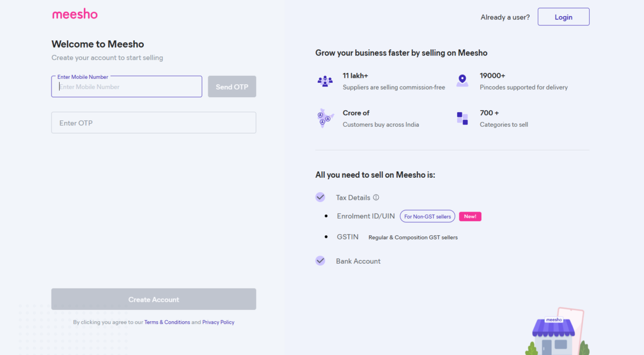Click 'Create your account to start selling' text
Screen dimensions: 644x355
(x=107, y=57)
